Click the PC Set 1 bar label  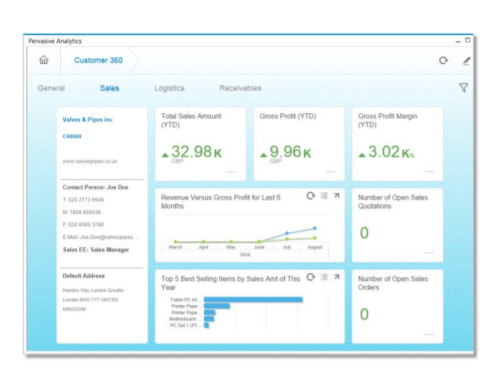click(184, 325)
